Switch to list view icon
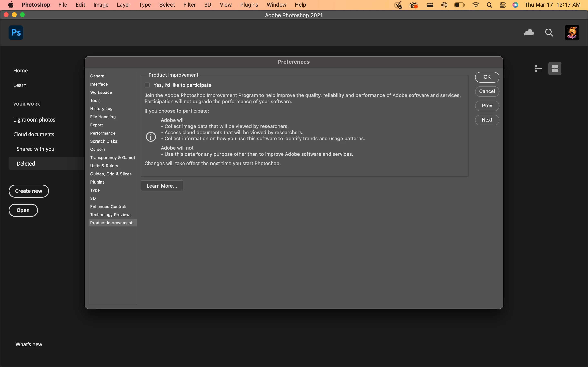The width and height of the screenshot is (588, 367). [538, 69]
